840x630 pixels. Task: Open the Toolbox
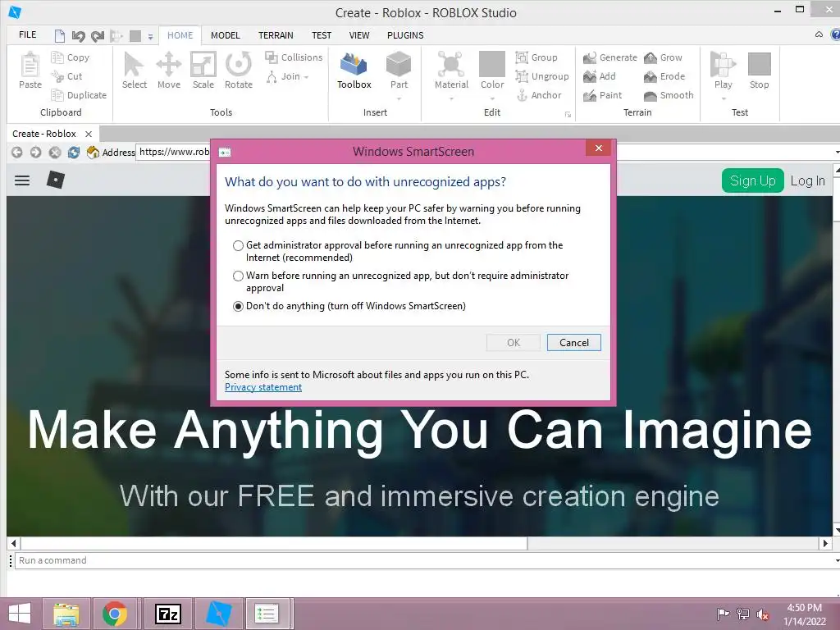coord(354,71)
